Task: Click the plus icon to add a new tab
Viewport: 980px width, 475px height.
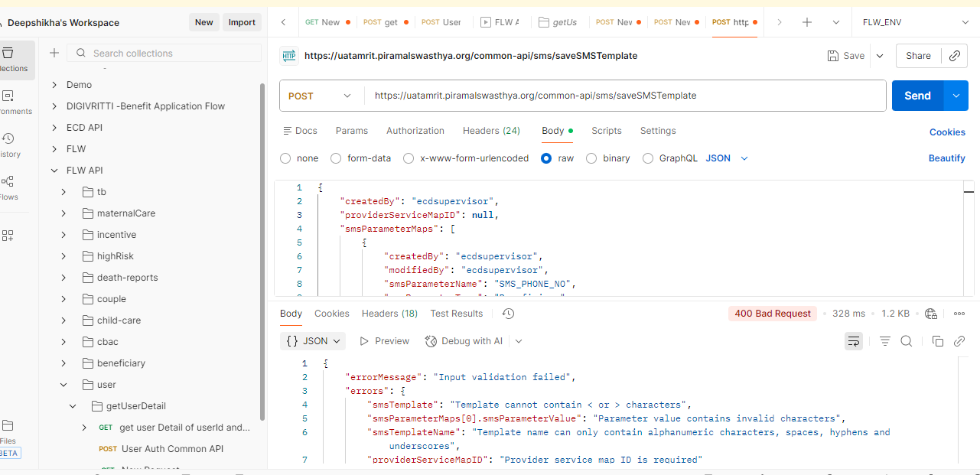Action: point(806,22)
